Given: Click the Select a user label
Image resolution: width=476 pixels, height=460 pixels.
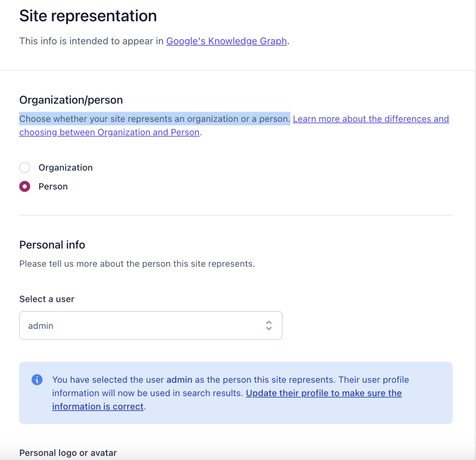Looking at the screenshot, I should click(47, 299).
